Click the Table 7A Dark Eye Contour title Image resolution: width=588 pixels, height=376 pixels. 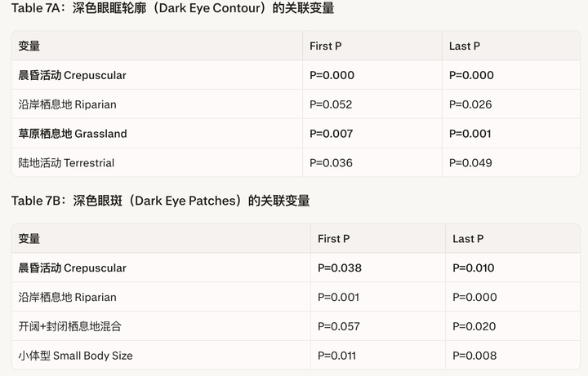tap(172, 8)
